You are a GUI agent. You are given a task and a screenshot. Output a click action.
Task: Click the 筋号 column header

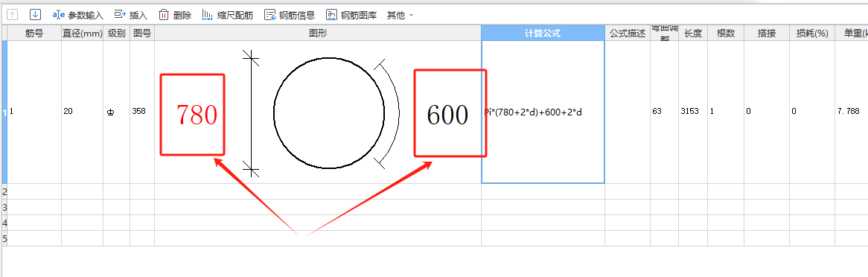[x=34, y=34]
